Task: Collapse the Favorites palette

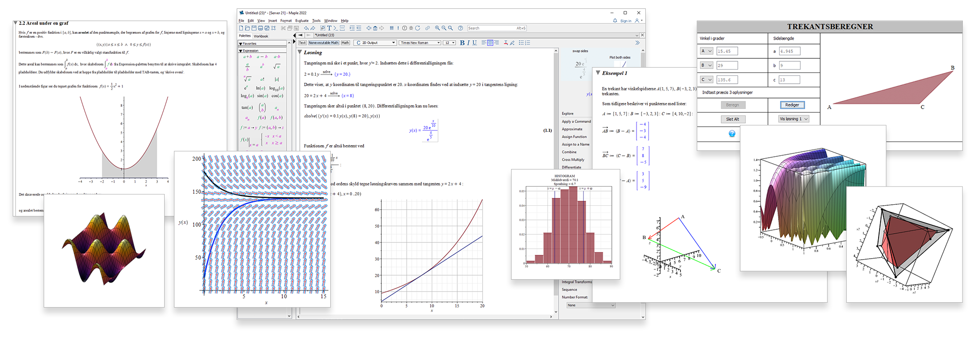Action: click(241, 44)
